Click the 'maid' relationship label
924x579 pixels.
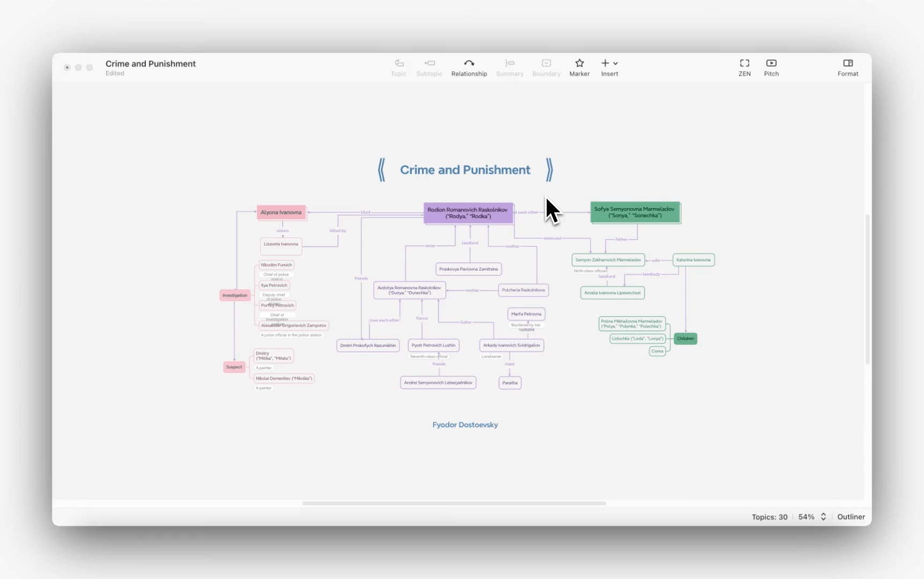(510, 364)
